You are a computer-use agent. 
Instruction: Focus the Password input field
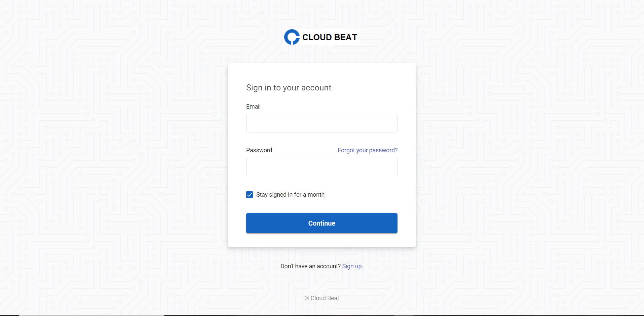321,167
